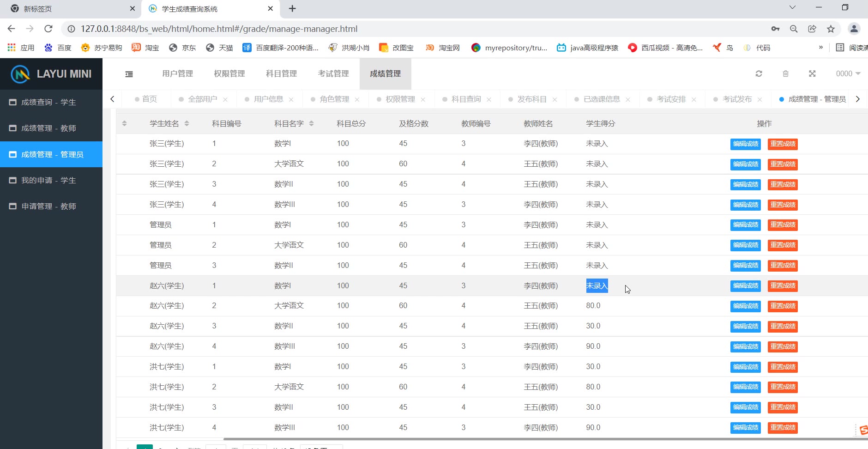
Task: Click the refresh icon in LAYUI header
Action: pyautogui.click(x=759, y=74)
